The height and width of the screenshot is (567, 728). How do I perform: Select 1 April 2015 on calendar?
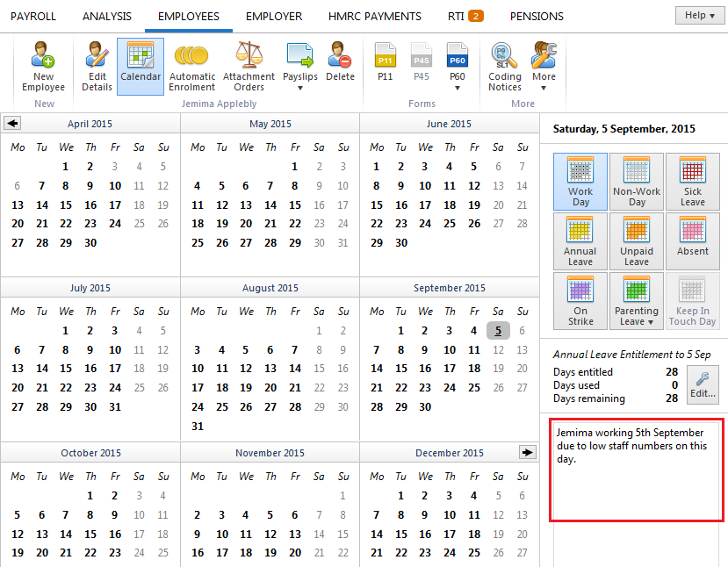pyautogui.click(x=66, y=167)
